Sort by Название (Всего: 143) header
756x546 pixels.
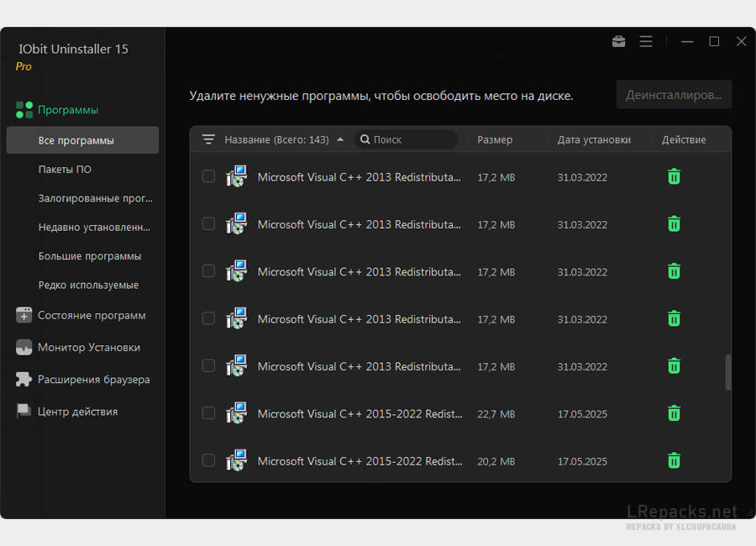coord(276,139)
